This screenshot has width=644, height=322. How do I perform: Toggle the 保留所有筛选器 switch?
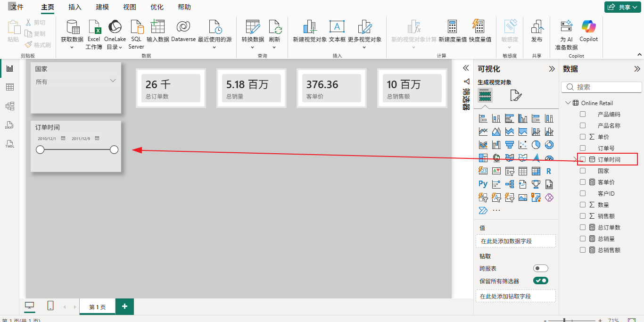coord(541,281)
